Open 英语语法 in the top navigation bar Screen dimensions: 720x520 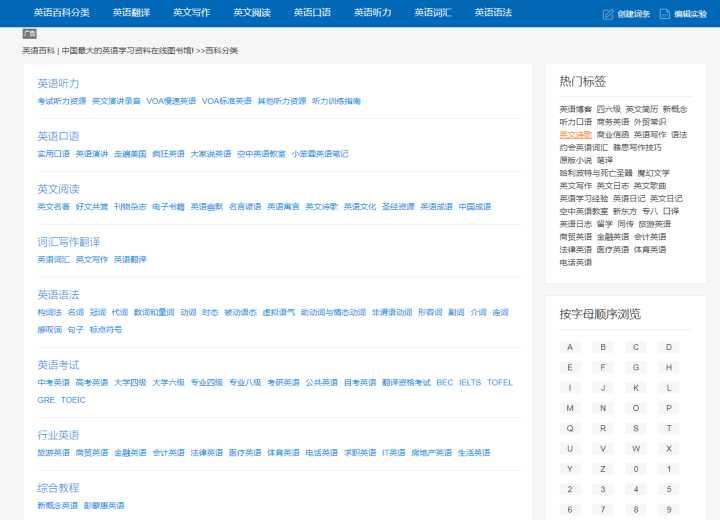pyautogui.click(x=493, y=12)
